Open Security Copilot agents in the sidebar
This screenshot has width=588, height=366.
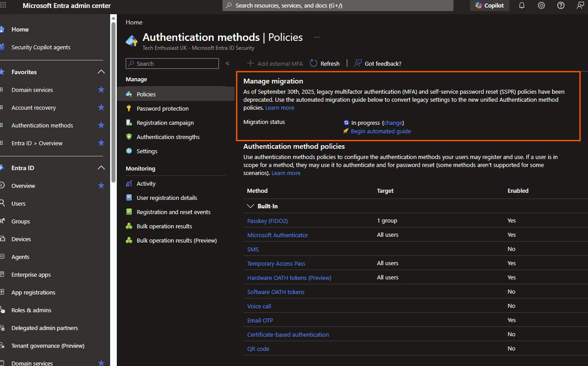[41, 47]
